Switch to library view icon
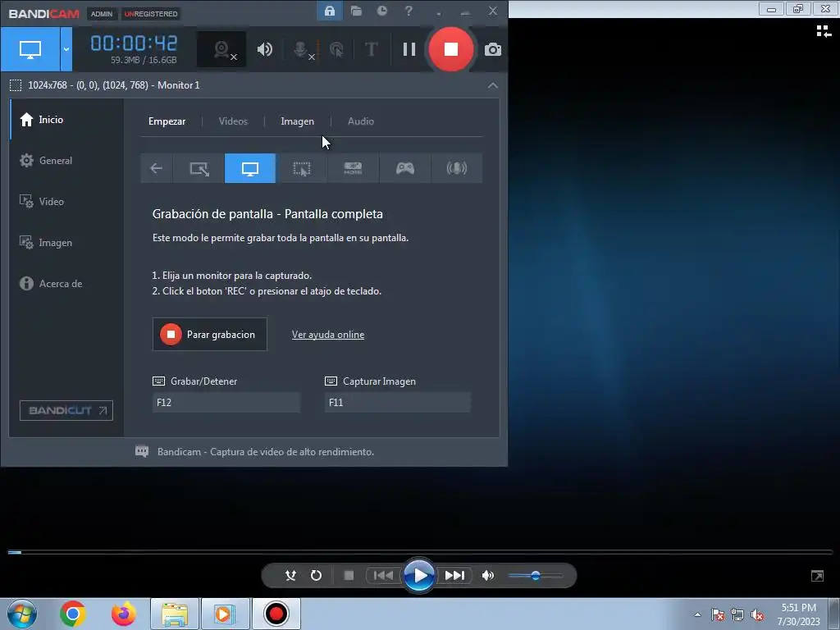This screenshot has height=630, width=840. [824, 32]
